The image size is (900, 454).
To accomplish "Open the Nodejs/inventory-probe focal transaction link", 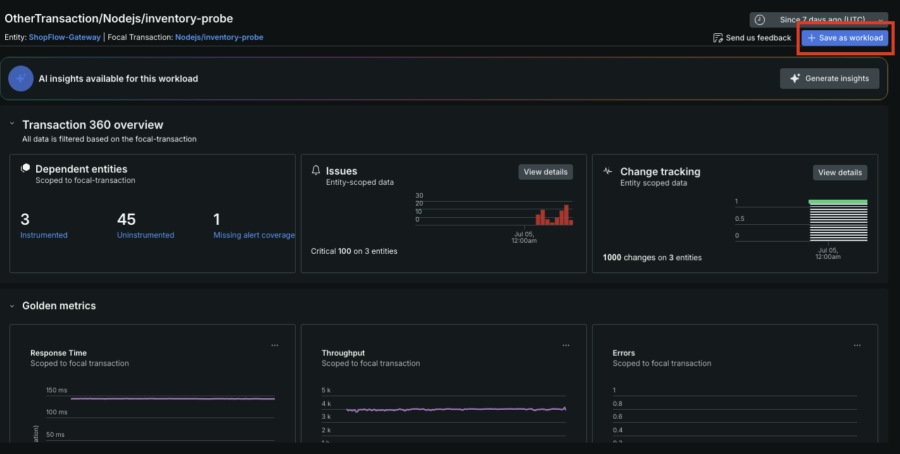I will [219, 37].
